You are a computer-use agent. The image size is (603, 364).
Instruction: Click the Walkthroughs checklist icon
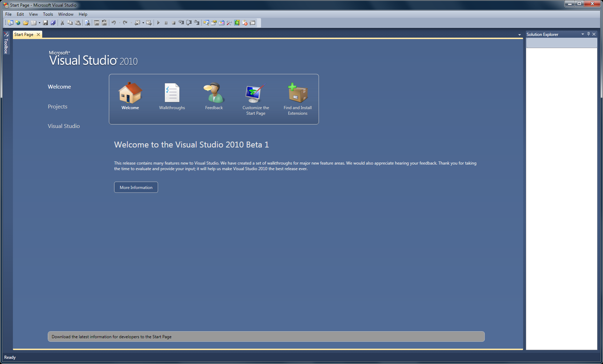pyautogui.click(x=172, y=93)
